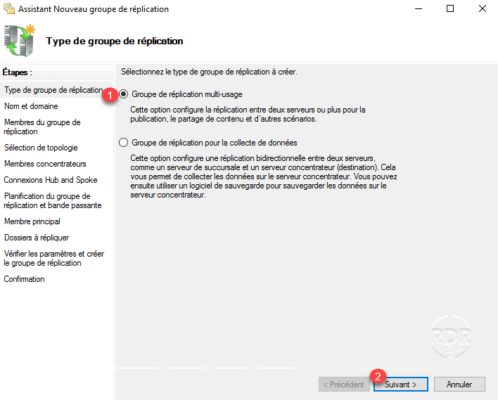
Task: Click the multi-usage option description text
Action: click(248, 114)
